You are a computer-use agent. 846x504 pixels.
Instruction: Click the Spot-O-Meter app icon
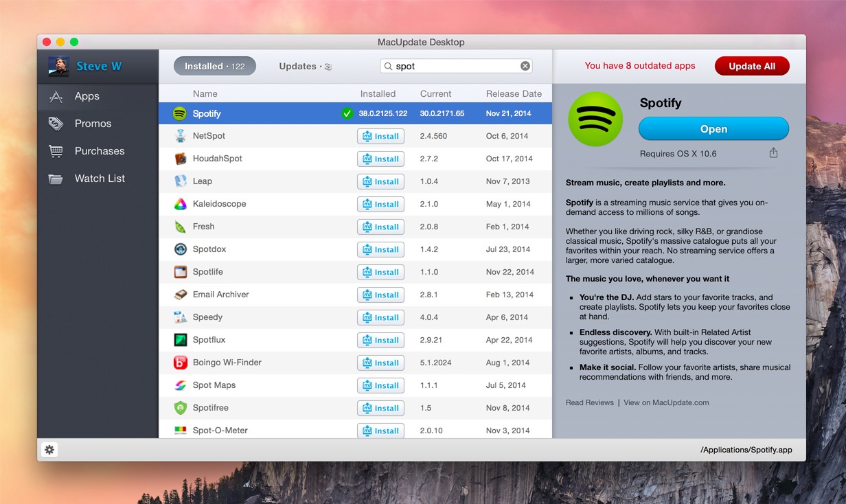(180, 431)
